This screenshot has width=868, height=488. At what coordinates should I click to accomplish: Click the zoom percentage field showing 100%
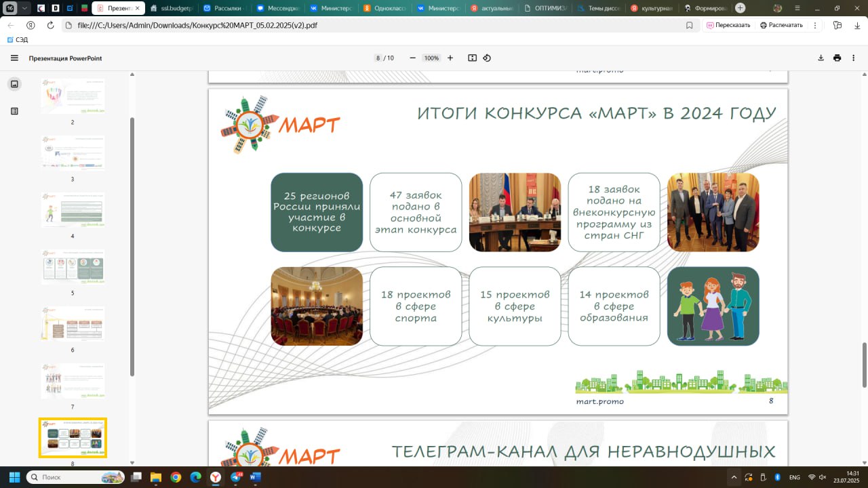click(431, 58)
